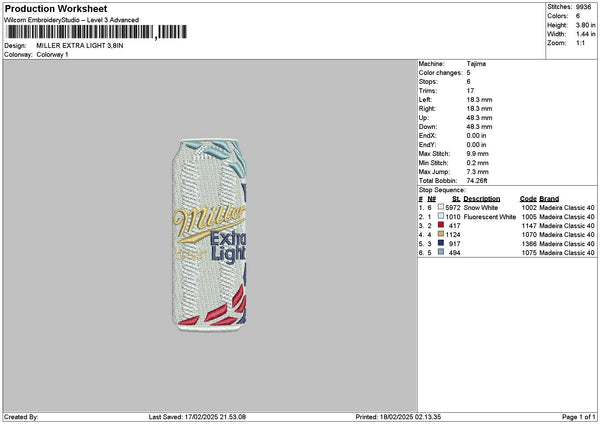Click thread code 1075
Screen dimensions: 600x424
pyautogui.click(x=529, y=253)
